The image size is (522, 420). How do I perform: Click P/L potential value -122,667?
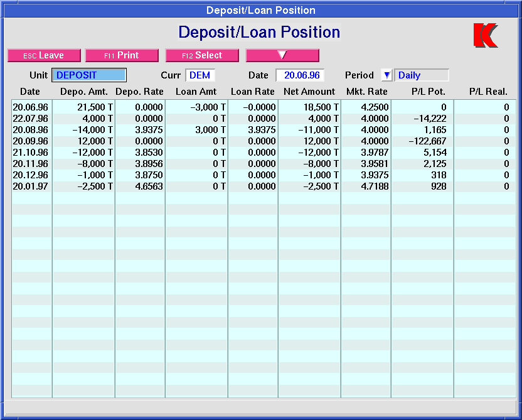tap(428, 141)
